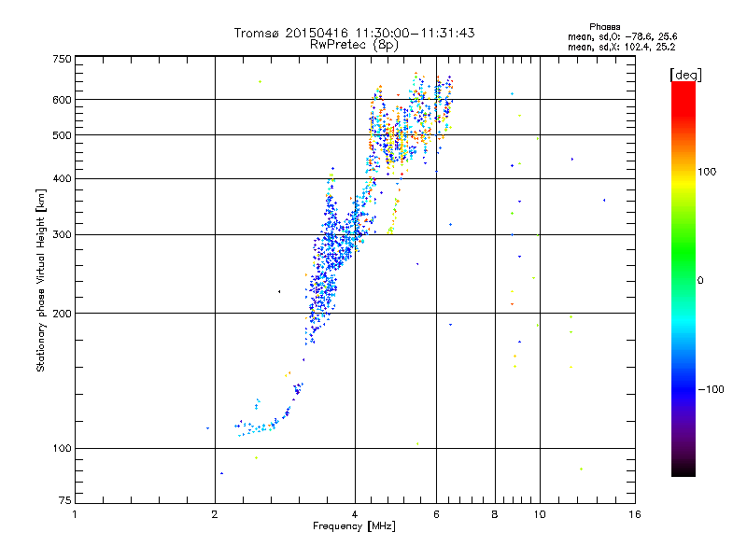Click the x-axis tick label '2'
747x560 pixels.
[x=215, y=514]
